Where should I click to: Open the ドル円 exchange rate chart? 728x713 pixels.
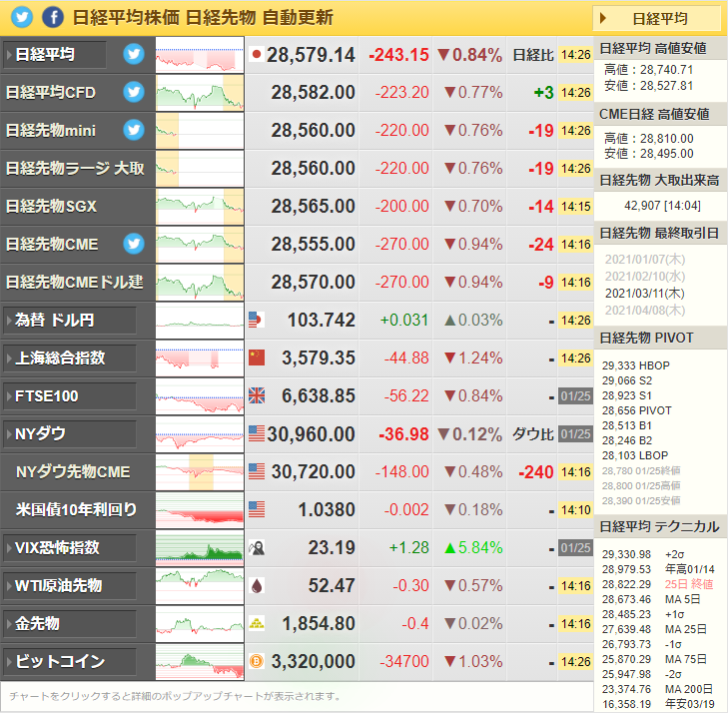click(x=200, y=320)
